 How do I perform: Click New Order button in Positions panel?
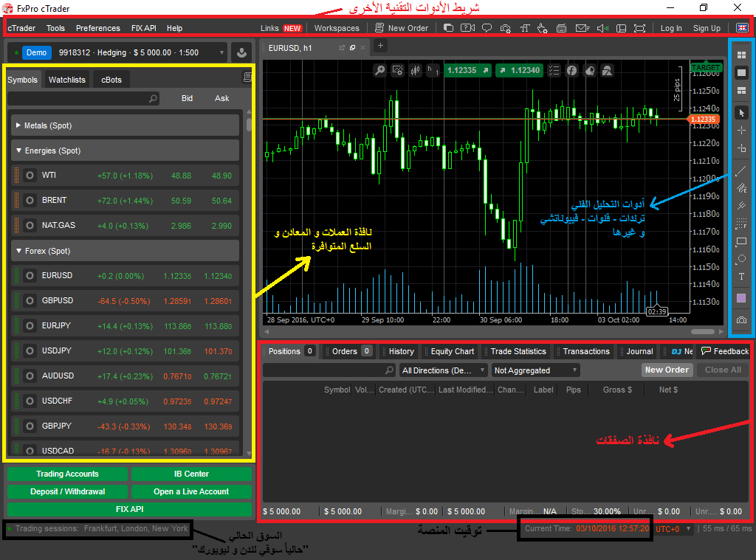tap(667, 370)
